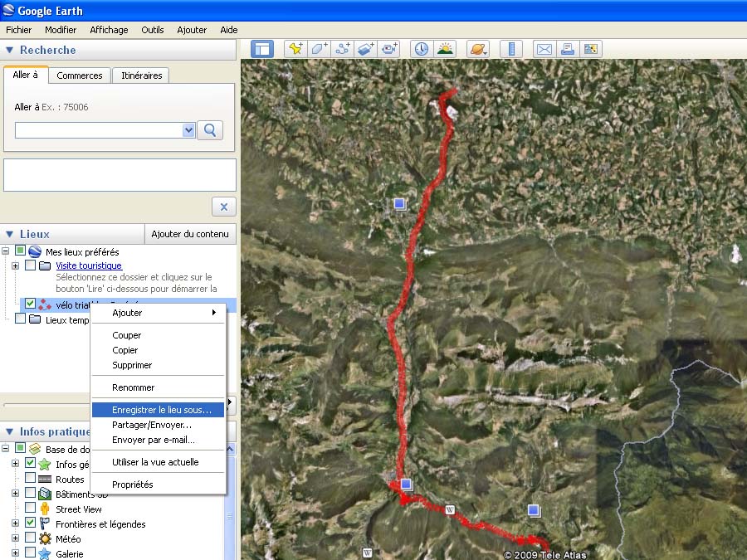Click inside the Aller à search field

pos(98,130)
